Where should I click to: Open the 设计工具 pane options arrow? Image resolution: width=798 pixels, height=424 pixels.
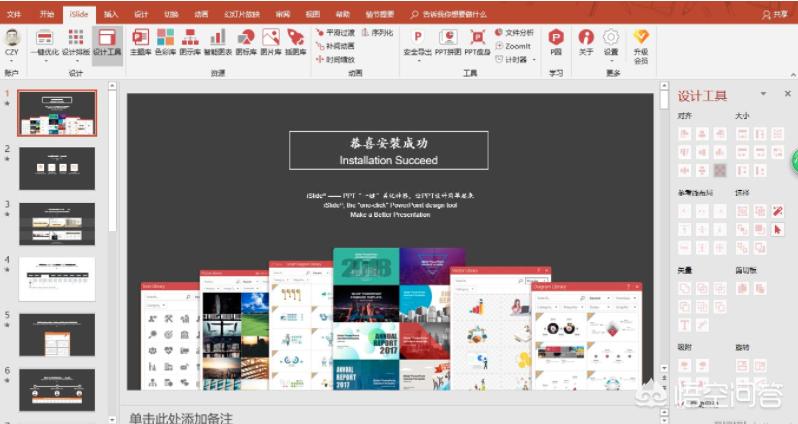tap(763, 94)
